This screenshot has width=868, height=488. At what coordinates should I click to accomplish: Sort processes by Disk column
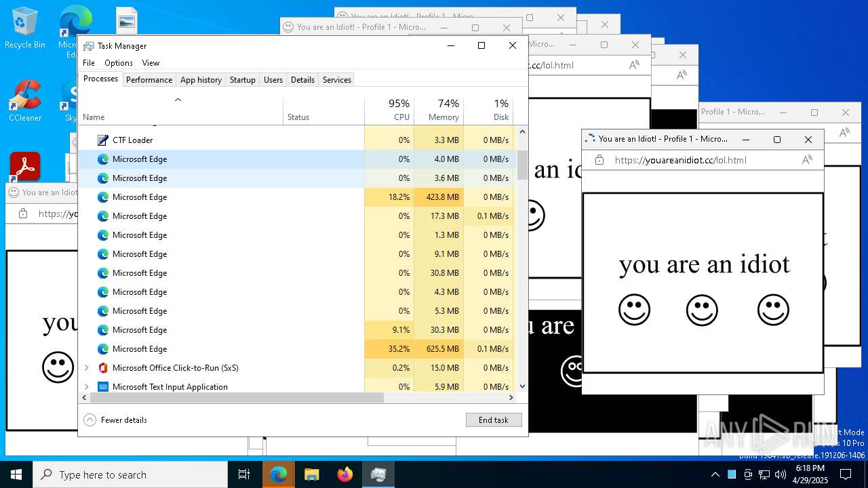(488, 110)
